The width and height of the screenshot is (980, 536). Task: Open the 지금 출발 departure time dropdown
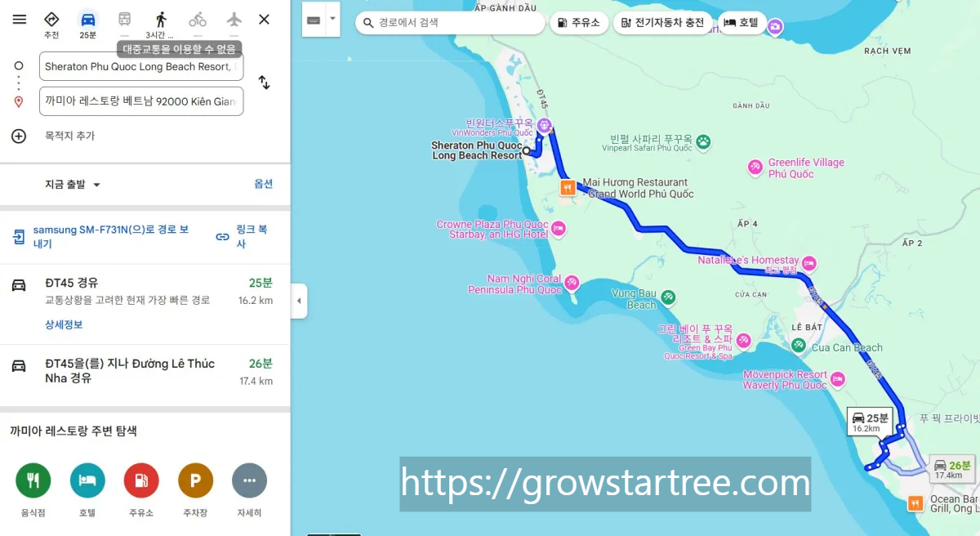point(73,185)
